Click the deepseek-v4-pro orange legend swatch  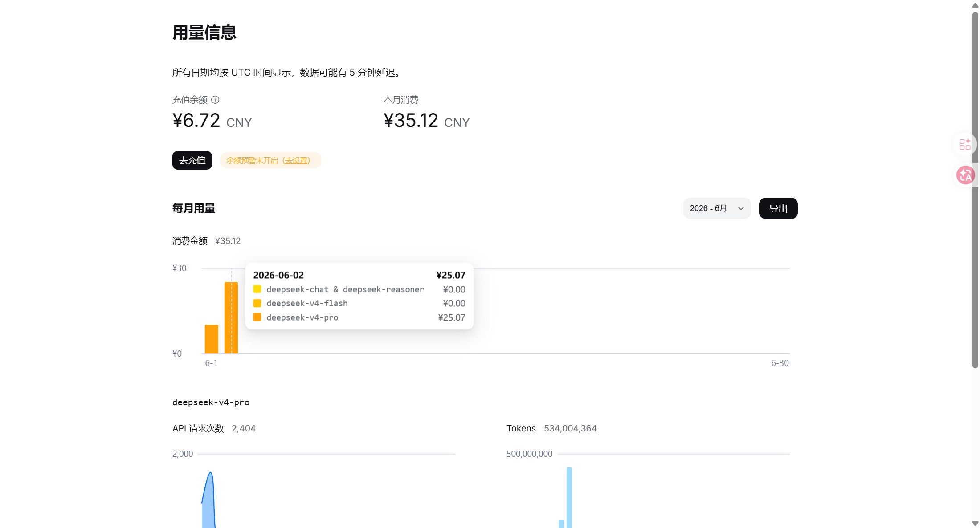click(x=257, y=317)
